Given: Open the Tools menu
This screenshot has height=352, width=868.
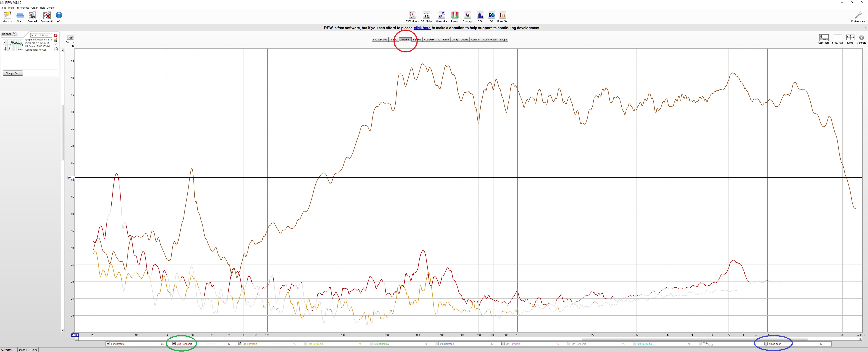Looking at the screenshot, I should [x=11, y=8].
